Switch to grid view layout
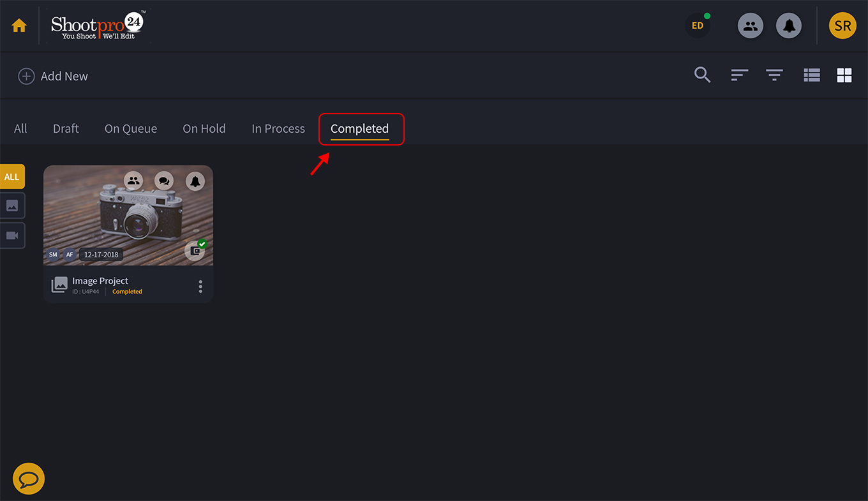868x501 pixels. coord(844,75)
